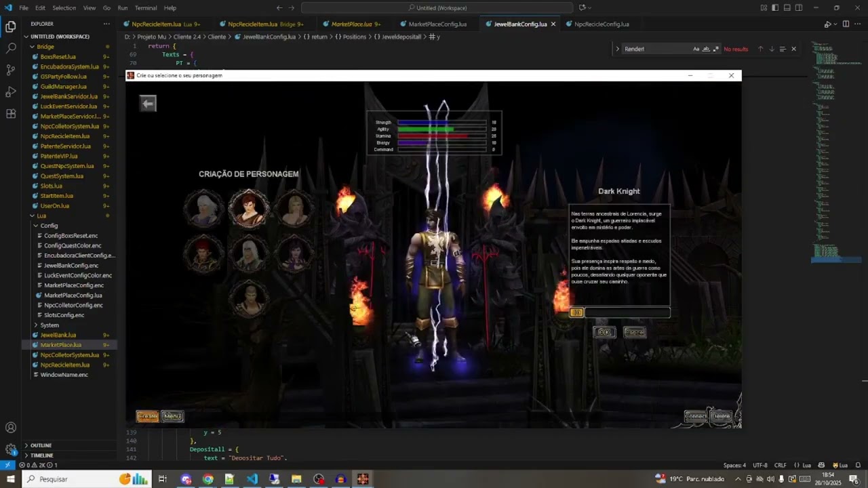Expand the System folder in explorer
The height and width of the screenshot is (488, 868).
coord(50,325)
